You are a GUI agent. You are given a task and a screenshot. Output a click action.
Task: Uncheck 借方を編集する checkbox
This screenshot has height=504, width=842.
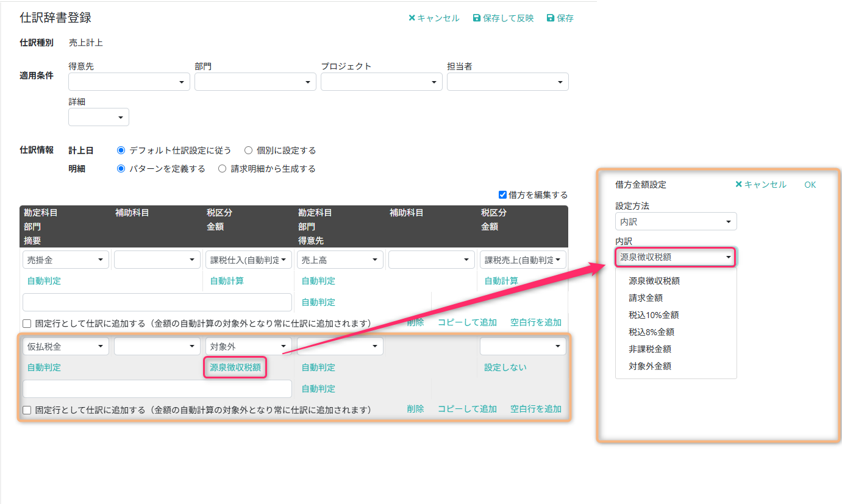pyautogui.click(x=503, y=195)
